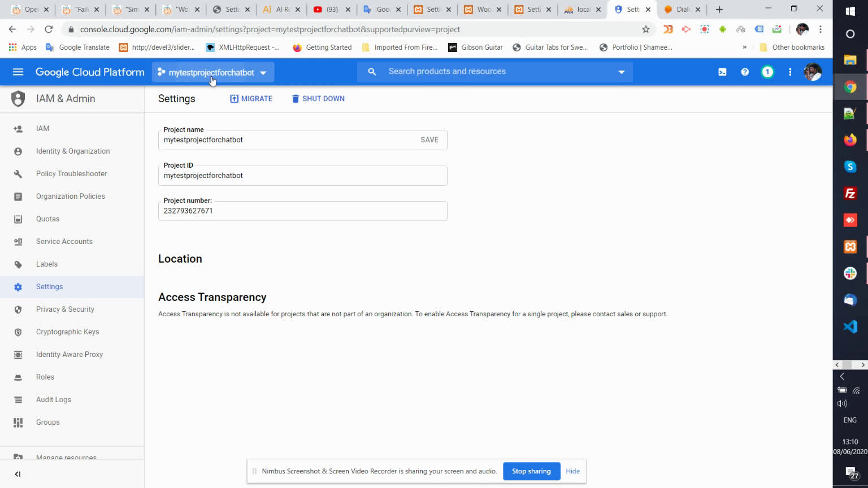
Task: Click the Audit Logs lines icon
Action: click(x=18, y=400)
